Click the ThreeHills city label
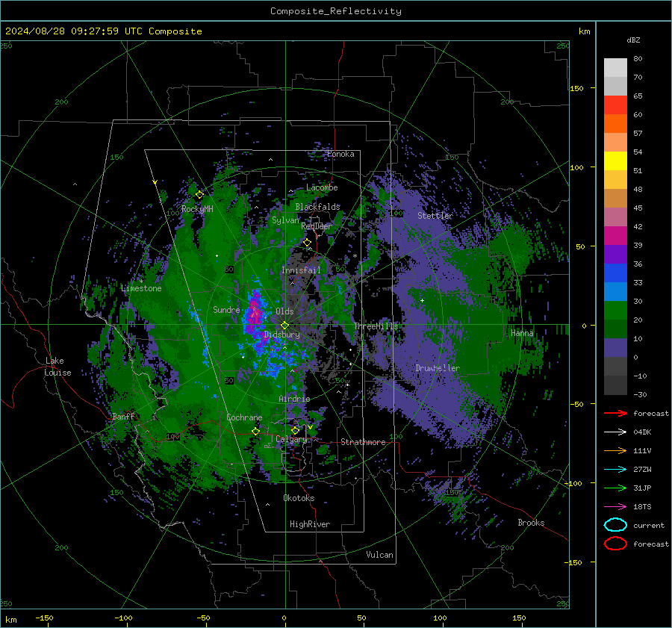The height and width of the screenshot is (628, 672). click(376, 326)
